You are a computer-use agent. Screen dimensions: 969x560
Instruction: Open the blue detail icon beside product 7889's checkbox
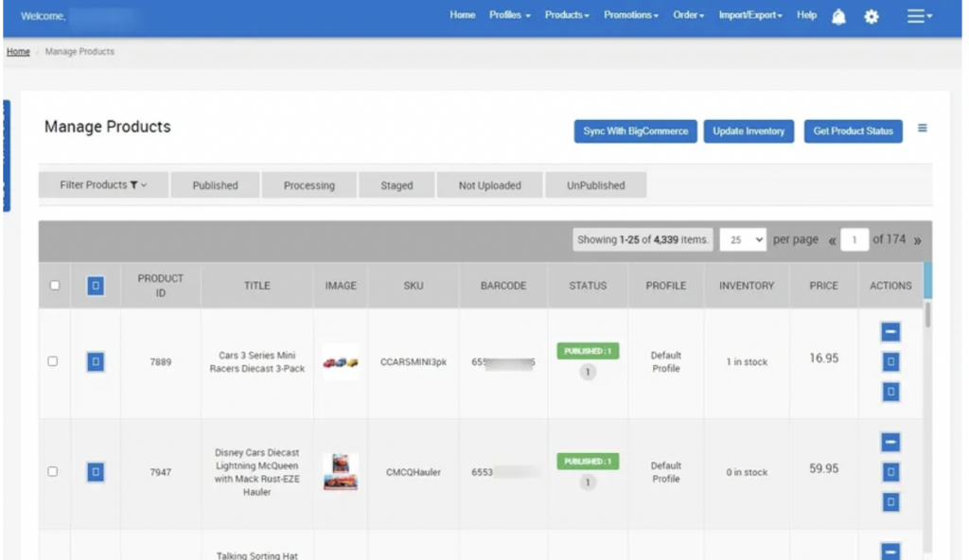pos(95,361)
